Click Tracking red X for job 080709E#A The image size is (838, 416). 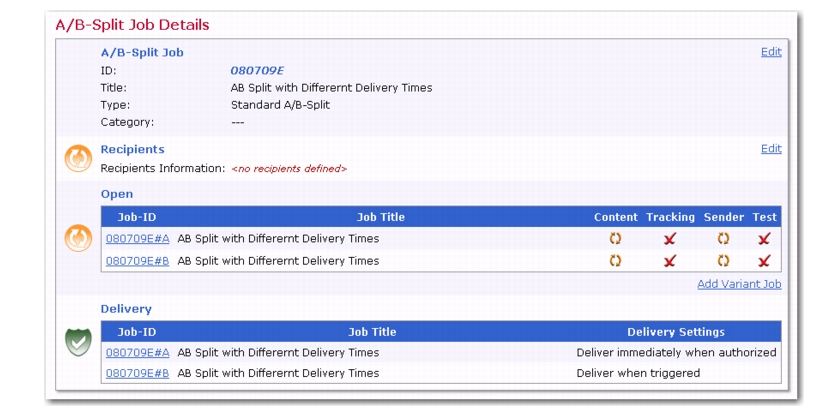click(669, 239)
